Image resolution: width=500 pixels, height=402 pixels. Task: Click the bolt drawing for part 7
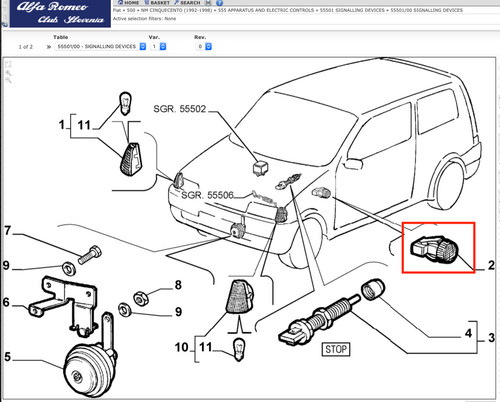[x=90, y=255]
